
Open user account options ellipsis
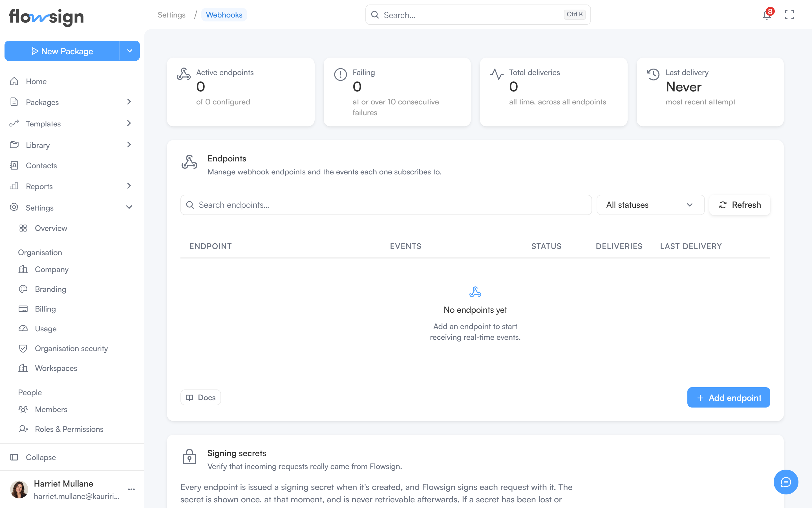coord(131,489)
